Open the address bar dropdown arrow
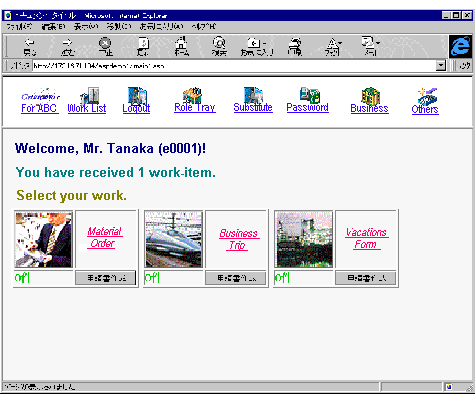Image resolution: width=476 pixels, height=394 pixels. click(441, 66)
